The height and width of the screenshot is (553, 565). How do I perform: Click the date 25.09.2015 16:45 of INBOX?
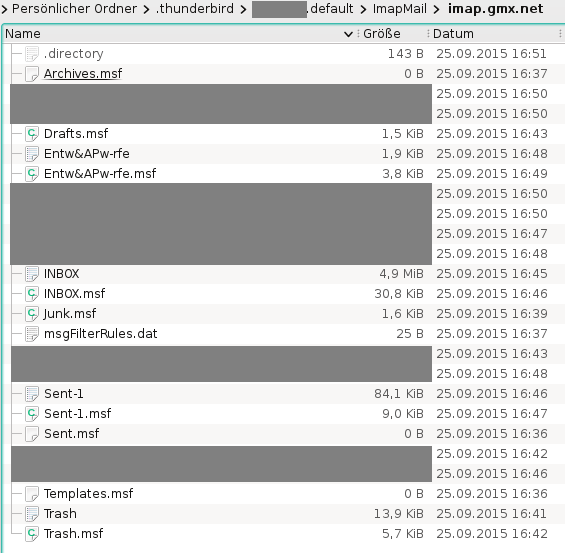tap(492, 274)
